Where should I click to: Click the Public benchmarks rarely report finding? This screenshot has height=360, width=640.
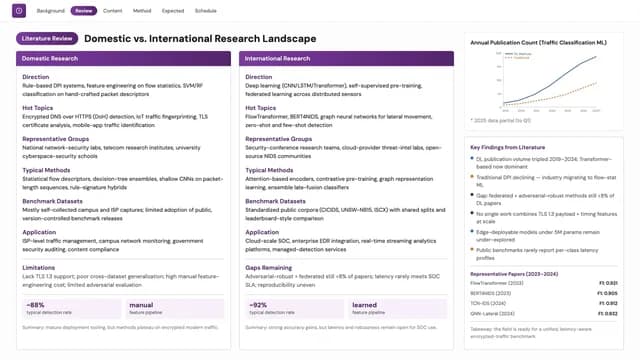544,254
